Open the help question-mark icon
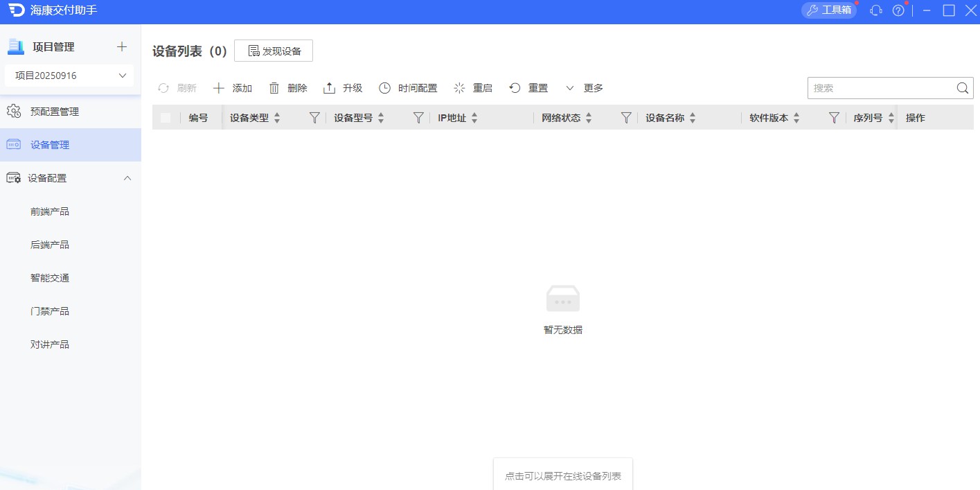Viewport: 980px width, 490px height. (x=898, y=10)
